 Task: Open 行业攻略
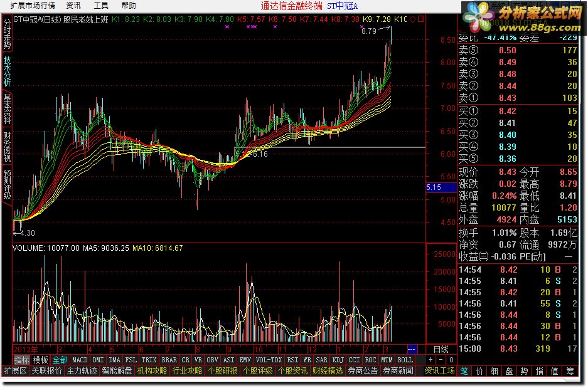pyautogui.click(x=187, y=371)
